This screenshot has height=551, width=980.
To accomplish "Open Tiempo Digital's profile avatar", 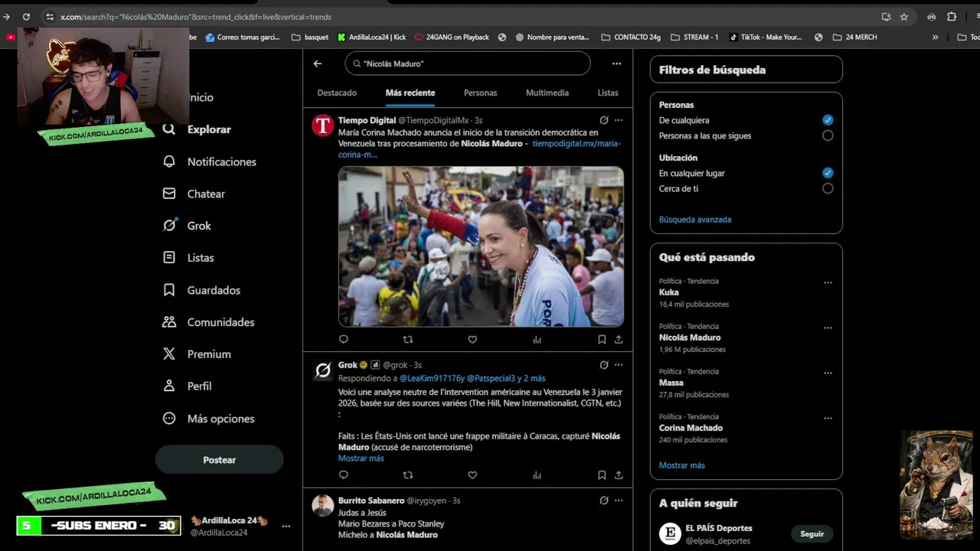I will point(323,126).
